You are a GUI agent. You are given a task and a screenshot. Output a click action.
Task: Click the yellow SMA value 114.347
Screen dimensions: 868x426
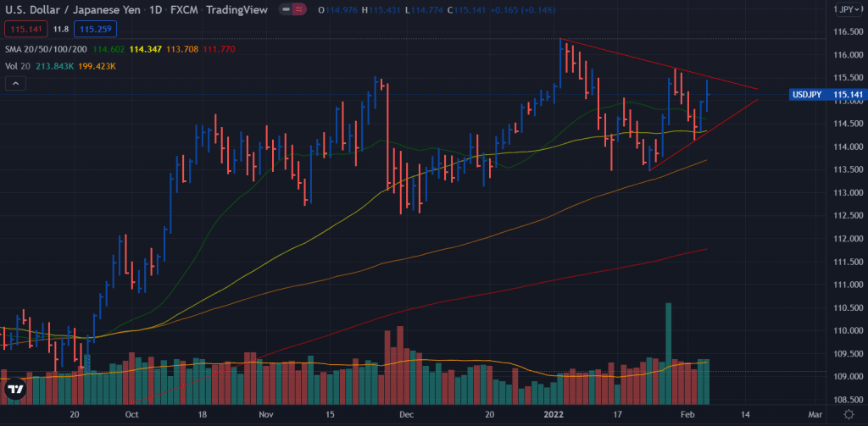(146, 49)
